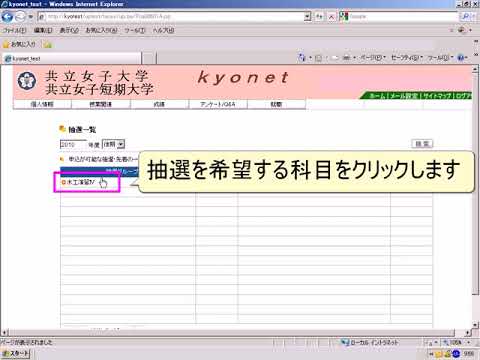
Task: Open the 表示(V) menu
Action: tap(69, 30)
